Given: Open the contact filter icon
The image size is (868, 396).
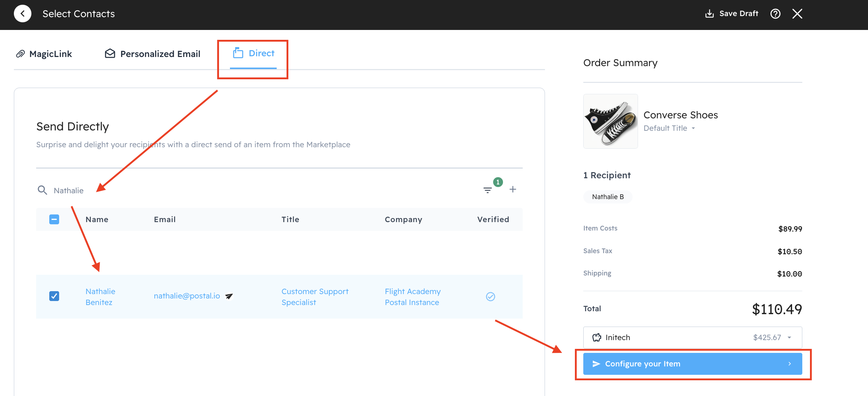Looking at the screenshot, I should point(487,190).
